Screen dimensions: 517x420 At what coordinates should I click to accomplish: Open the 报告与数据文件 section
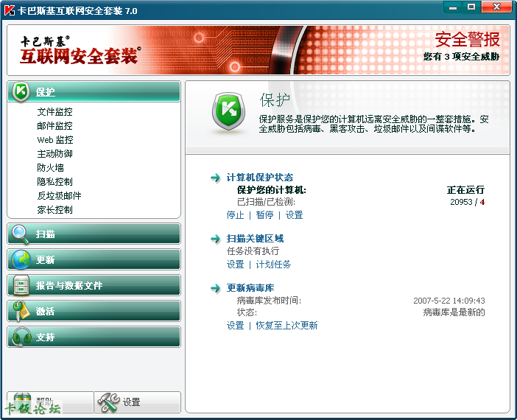[x=94, y=285]
